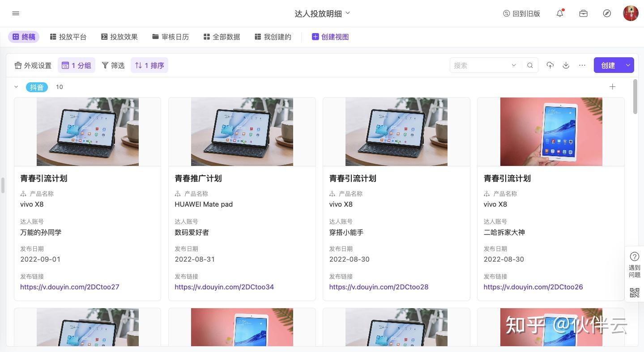Screen dimensions: 644x352
Task: Click the left sidebar collapse handle
Action: click(3, 185)
